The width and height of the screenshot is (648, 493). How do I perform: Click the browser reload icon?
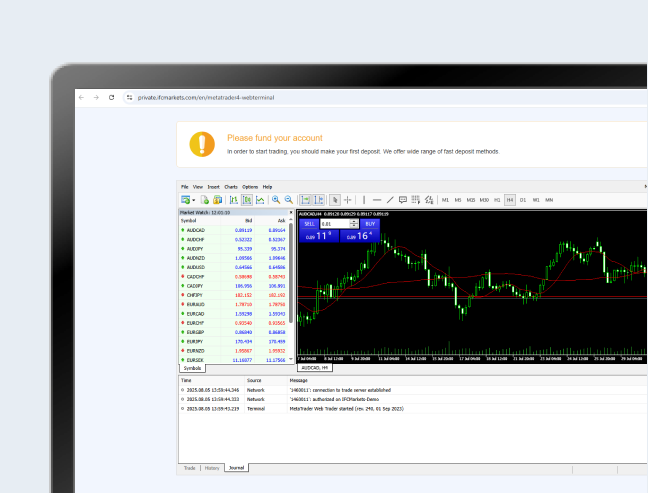112,97
